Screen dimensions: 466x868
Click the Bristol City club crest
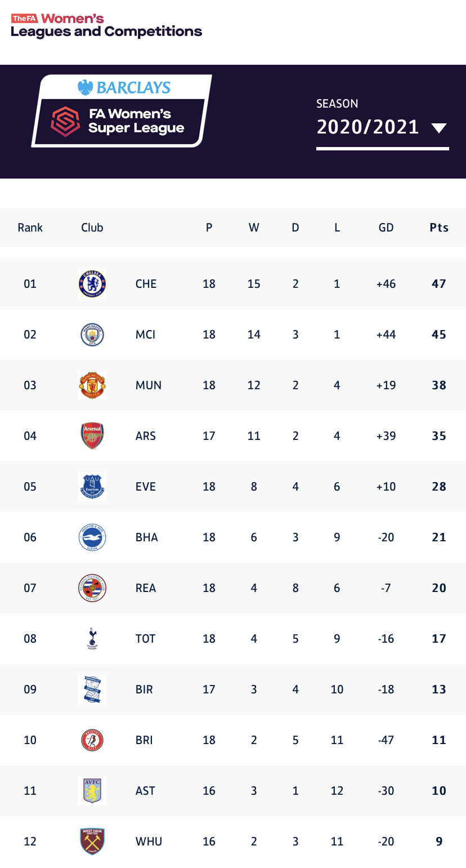[x=92, y=740]
